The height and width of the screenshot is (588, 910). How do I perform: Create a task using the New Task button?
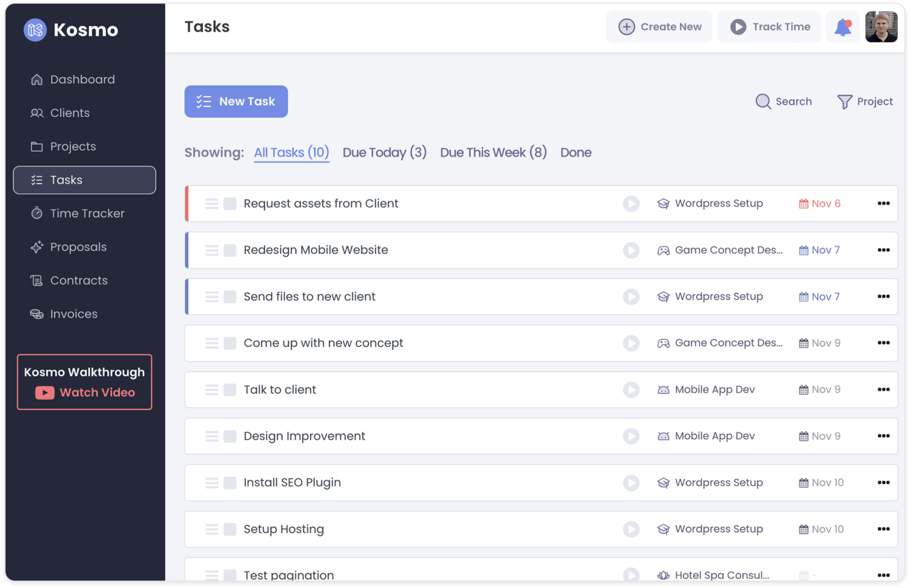click(x=236, y=101)
